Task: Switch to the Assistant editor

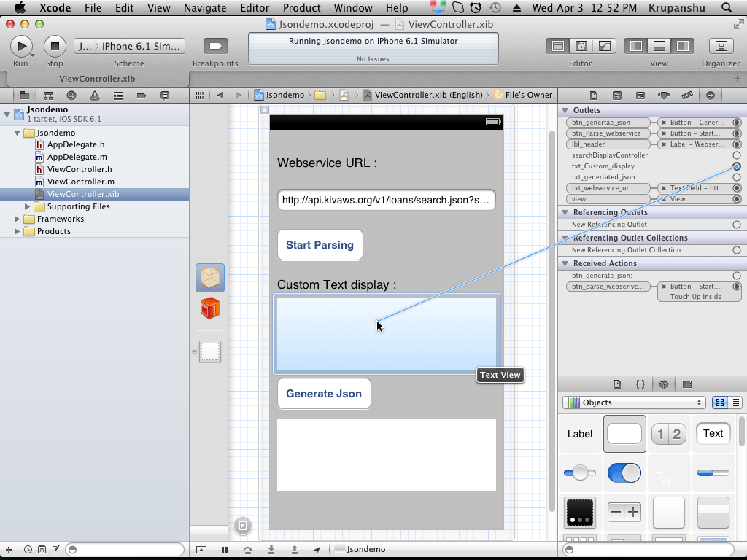Action: point(581,46)
